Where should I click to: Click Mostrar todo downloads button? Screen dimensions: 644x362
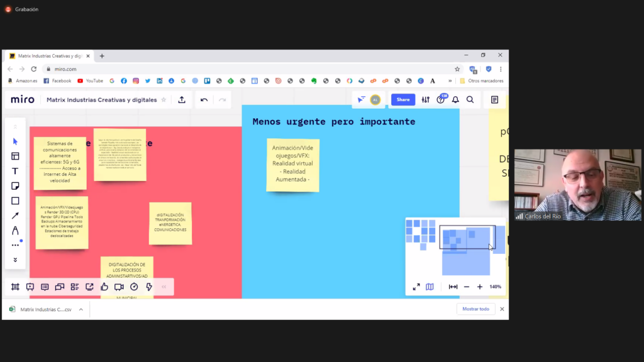point(475,309)
